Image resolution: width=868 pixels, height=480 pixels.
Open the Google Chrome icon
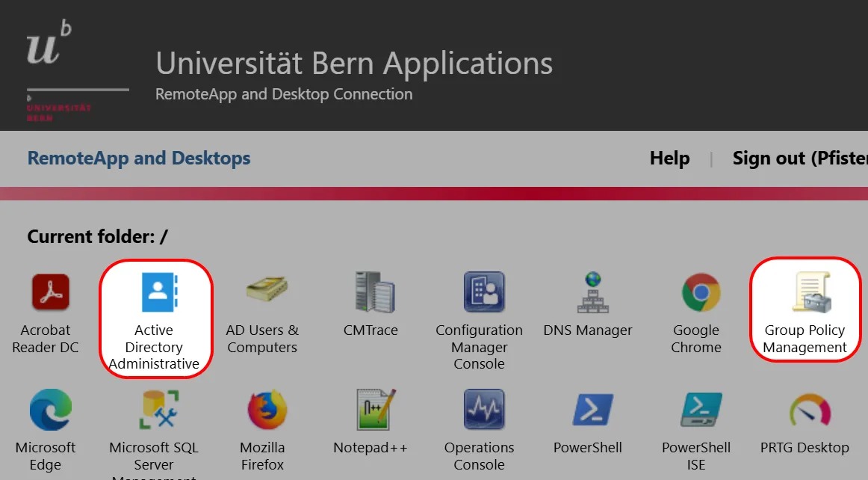(701, 292)
